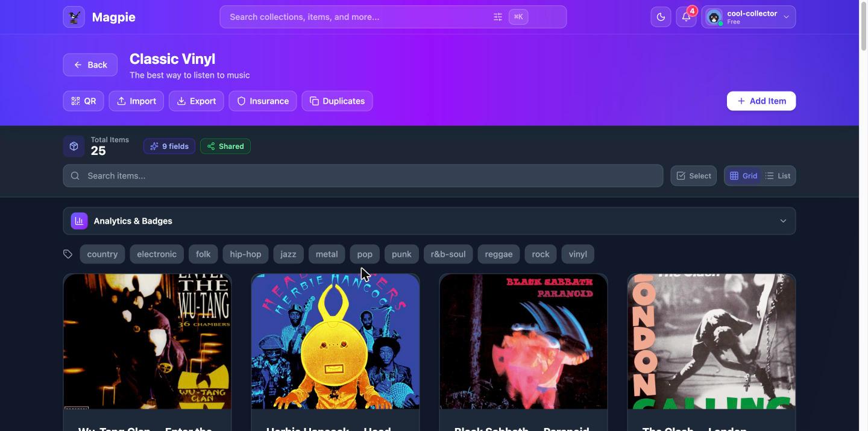Filter by jazz tag
Viewport: 868px width, 431px height.
(x=288, y=254)
